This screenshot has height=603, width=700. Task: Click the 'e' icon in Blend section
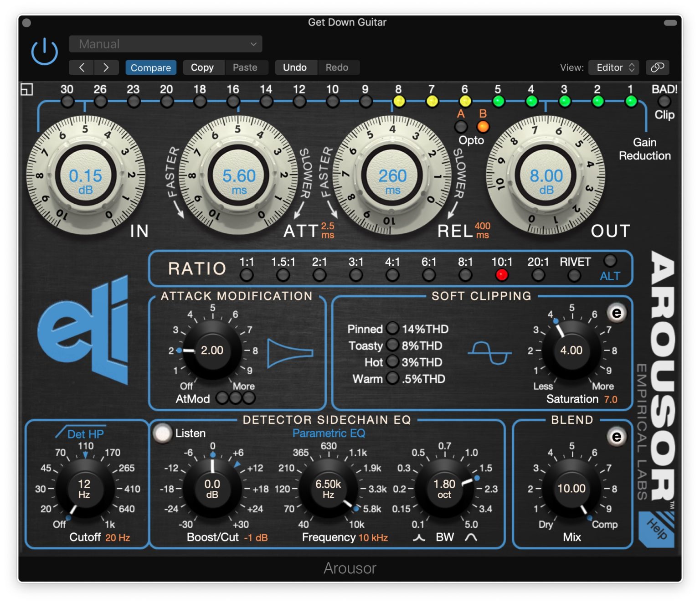click(616, 437)
